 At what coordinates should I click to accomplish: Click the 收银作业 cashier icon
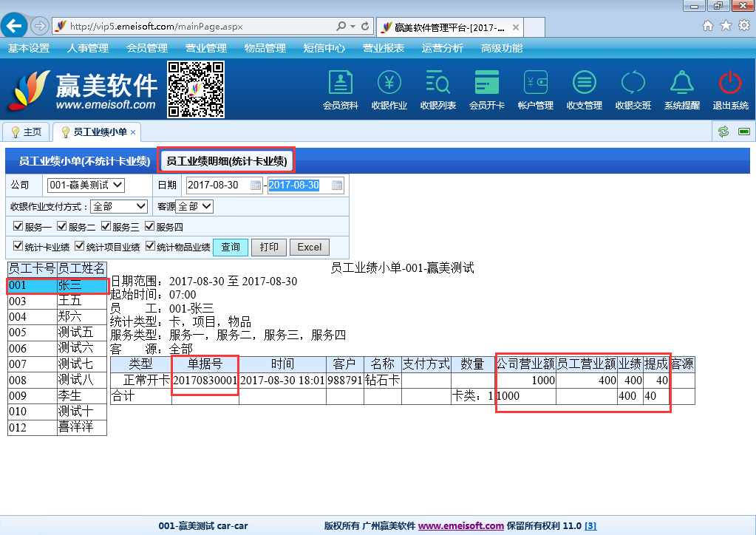coord(389,83)
